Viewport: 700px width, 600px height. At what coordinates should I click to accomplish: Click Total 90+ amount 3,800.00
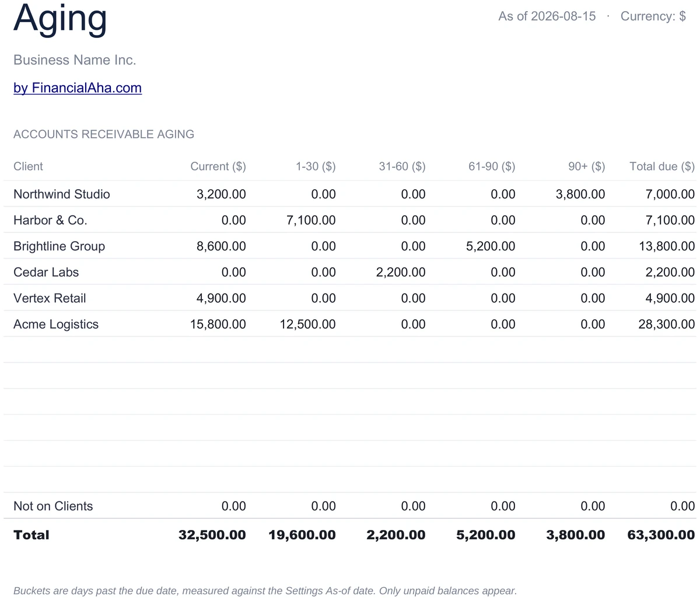[576, 535]
